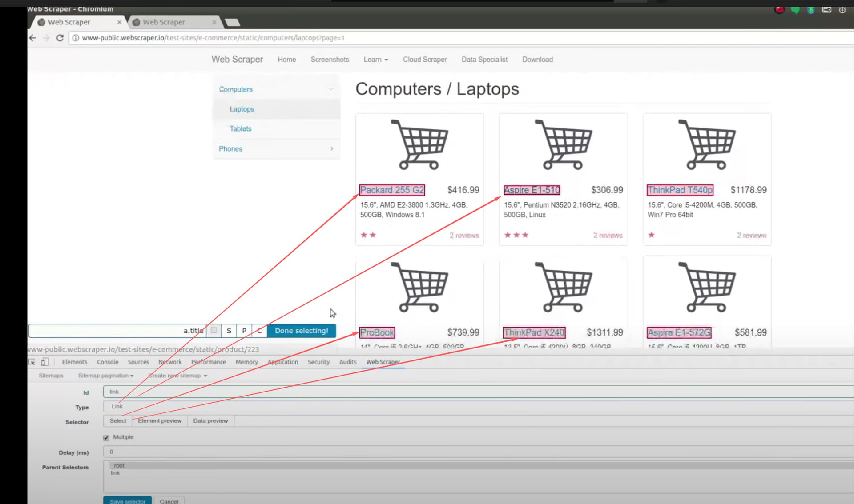The image size is (854, 504).
Task: Toggle the Multiple checkbox
Action: (x=106, y=437)
